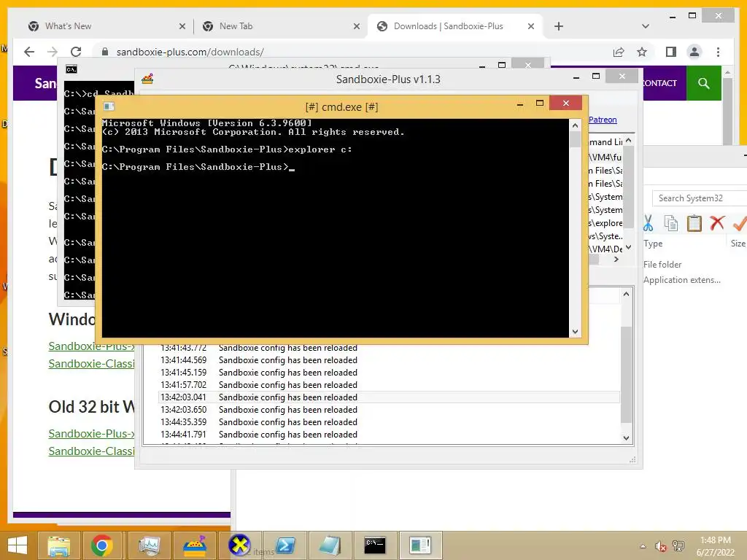Open Sandboxie-Plus from the taskbar

(195, 545)
